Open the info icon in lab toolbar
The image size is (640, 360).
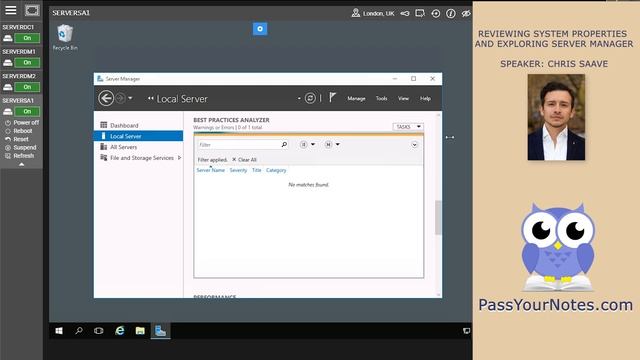click(451, 13)
